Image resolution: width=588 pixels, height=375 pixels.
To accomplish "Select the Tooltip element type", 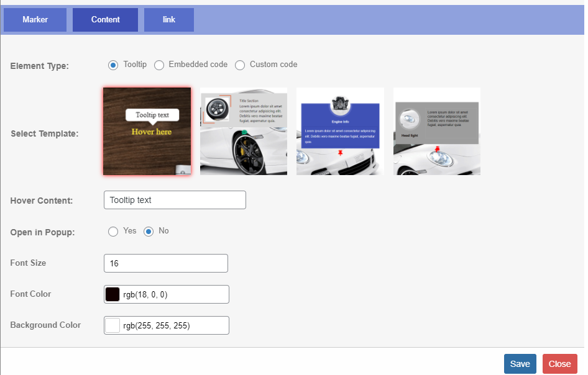I will click(x=113, y=65).
